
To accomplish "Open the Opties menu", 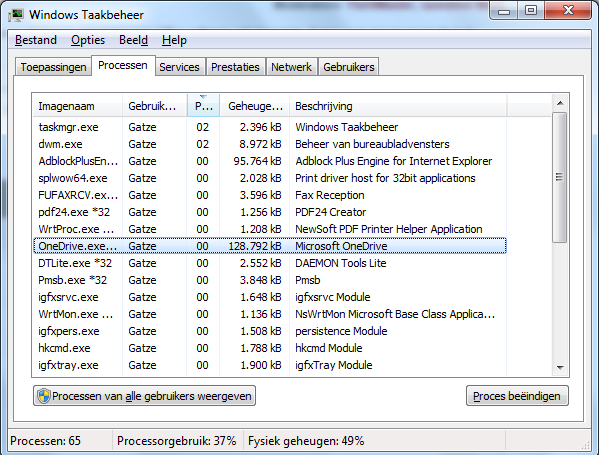I will click(88, 40).
